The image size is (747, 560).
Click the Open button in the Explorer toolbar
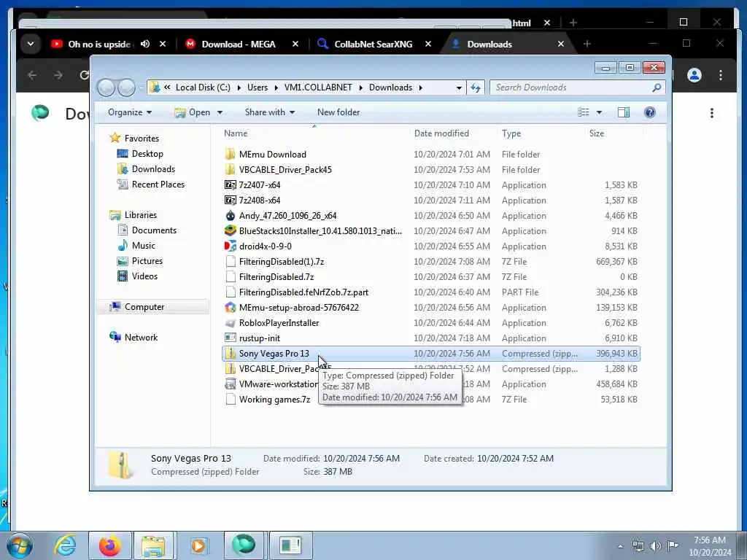(193, 112)
